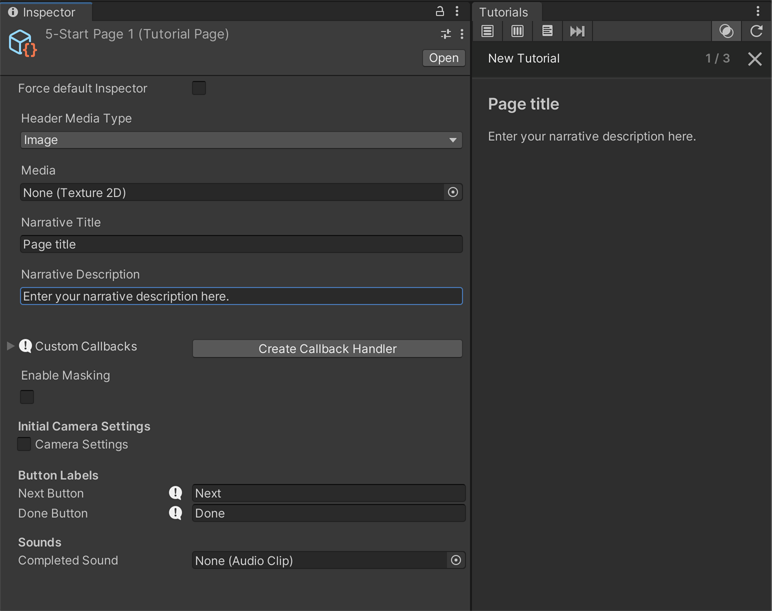Check the Camera Settings checkbox
Image resolution: width=772 pixels, height=611 pixels.
coord(24,444)
